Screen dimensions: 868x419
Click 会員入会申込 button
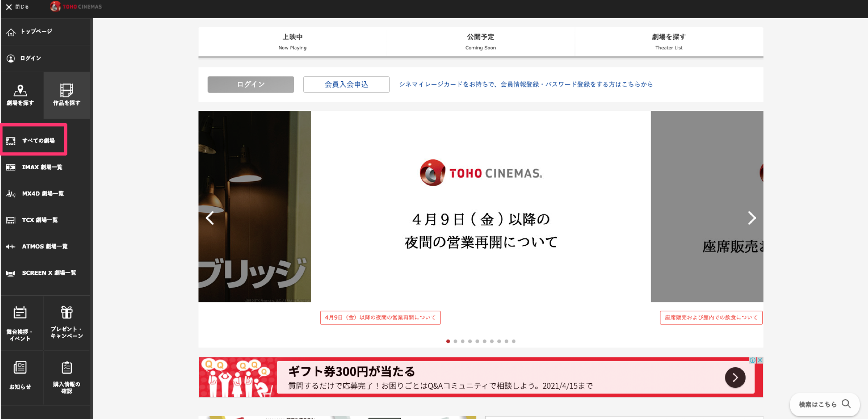[346, 84]
